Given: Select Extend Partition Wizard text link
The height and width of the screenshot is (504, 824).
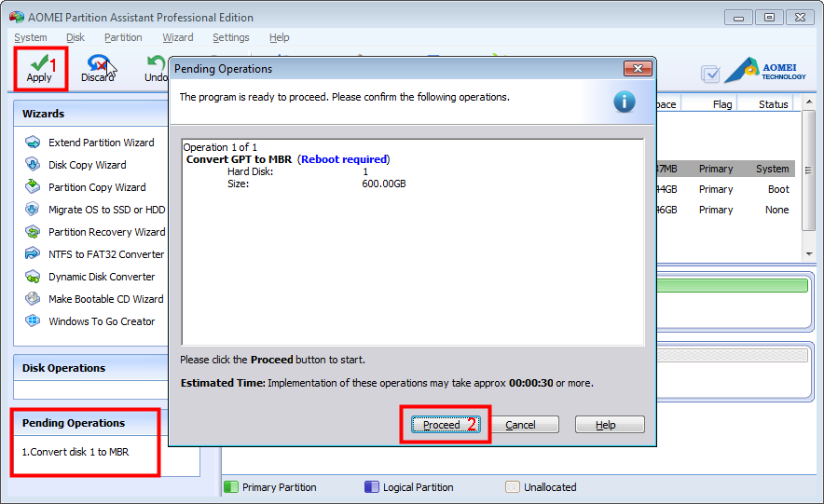Looking at the screenshot, I should point(102,143).
